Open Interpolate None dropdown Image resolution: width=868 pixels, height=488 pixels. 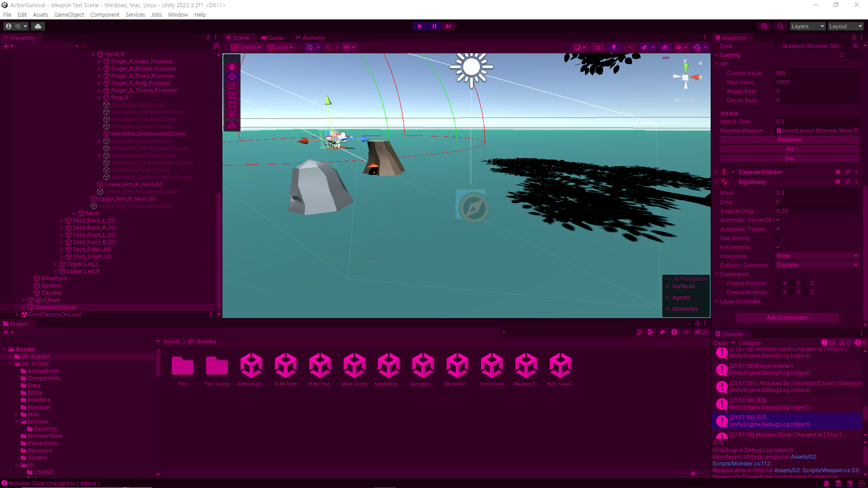pyautogui.click(x=817, y=256)
